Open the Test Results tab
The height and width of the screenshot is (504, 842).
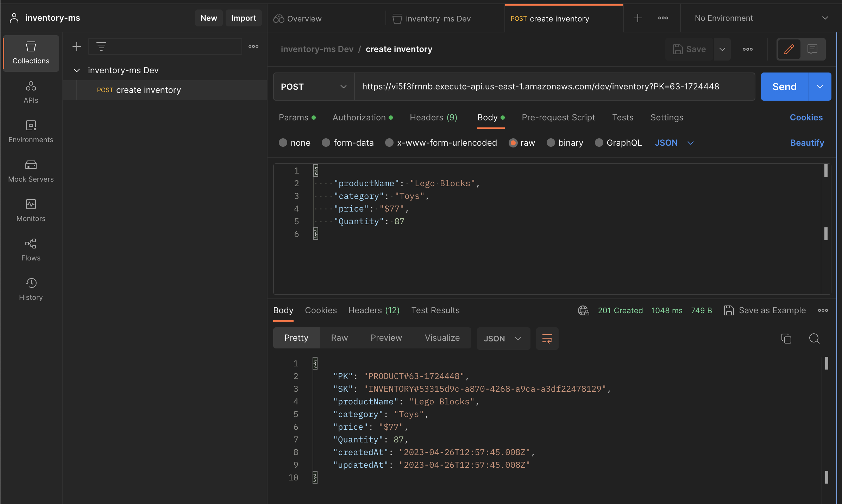point(435,310)
